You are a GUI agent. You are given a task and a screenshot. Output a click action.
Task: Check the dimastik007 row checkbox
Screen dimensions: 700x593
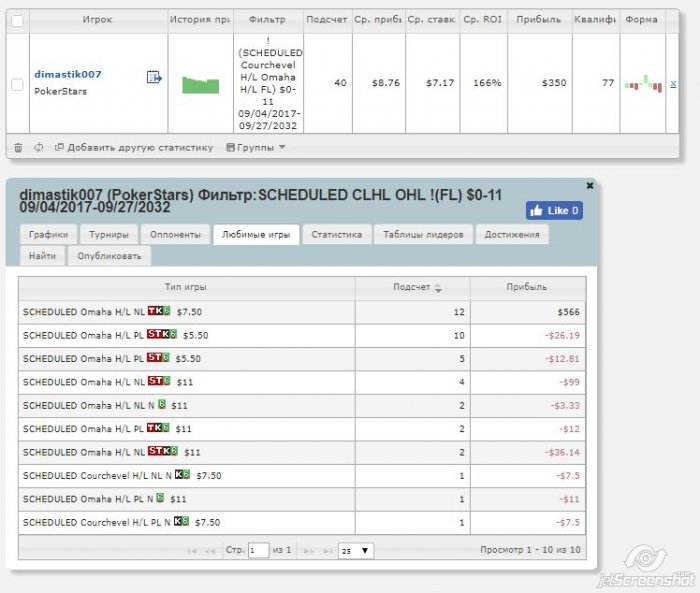pyautogui.click(x=17, y=84)
